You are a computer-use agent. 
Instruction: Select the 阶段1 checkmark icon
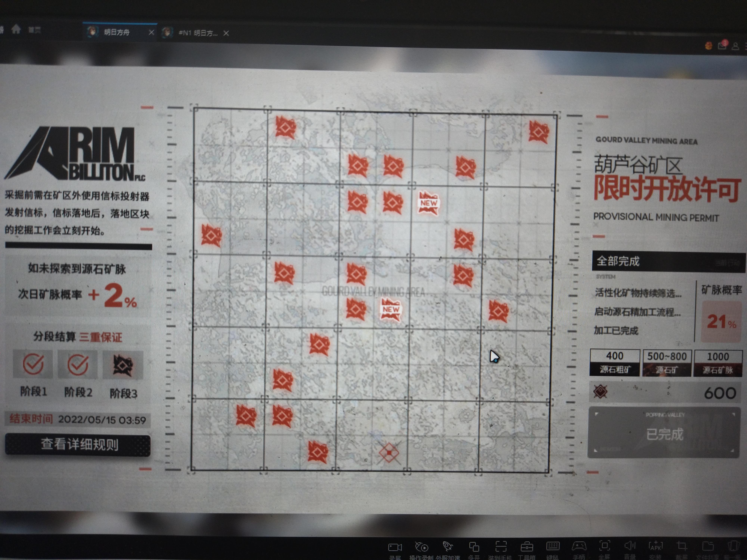[33, 364]
